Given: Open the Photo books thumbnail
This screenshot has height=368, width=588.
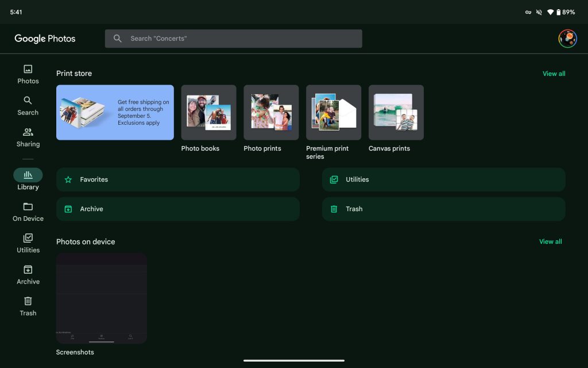Looking at the screenshot, I should 208,113.
